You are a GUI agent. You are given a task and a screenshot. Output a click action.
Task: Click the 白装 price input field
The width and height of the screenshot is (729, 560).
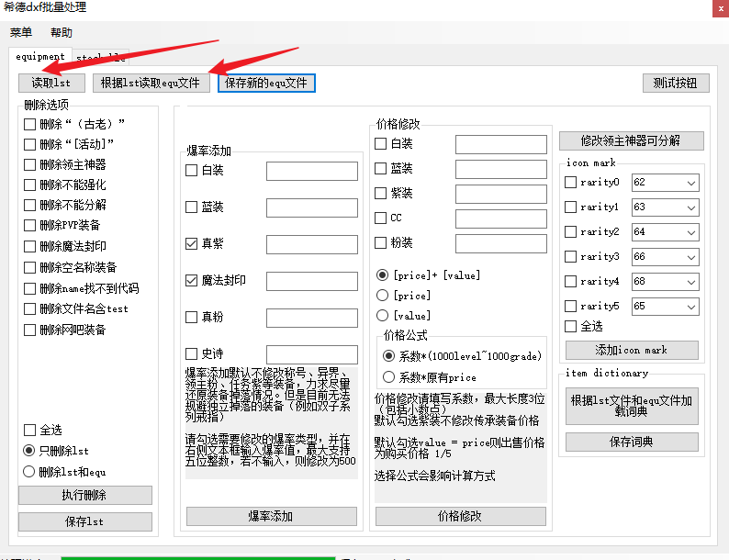tap(500, 144)
